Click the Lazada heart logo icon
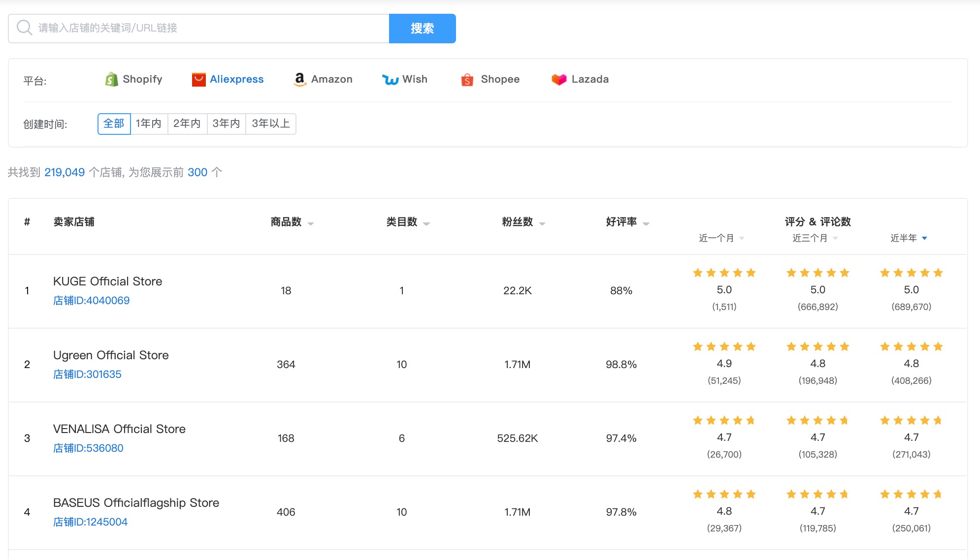980x559 pixels. click(559, 79)
